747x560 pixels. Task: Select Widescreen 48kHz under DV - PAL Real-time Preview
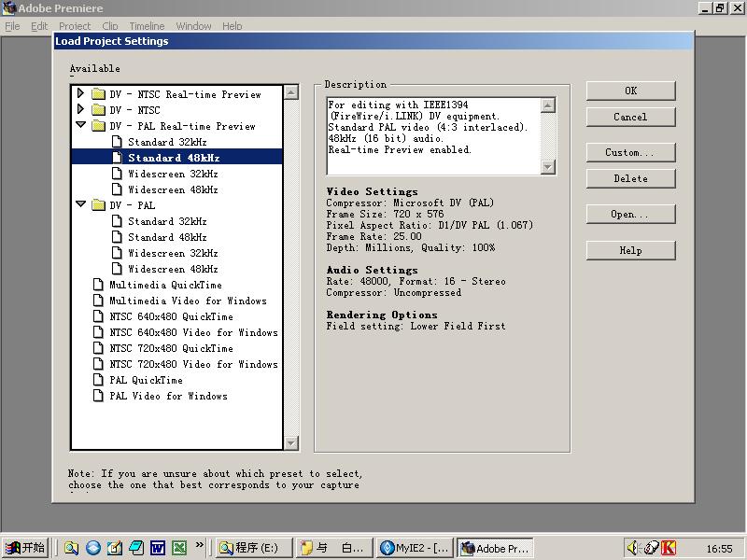[x=173, y=189]
